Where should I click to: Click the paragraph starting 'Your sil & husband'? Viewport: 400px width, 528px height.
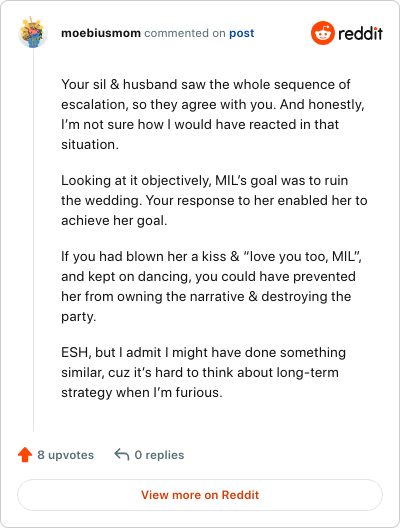(212, 114)
